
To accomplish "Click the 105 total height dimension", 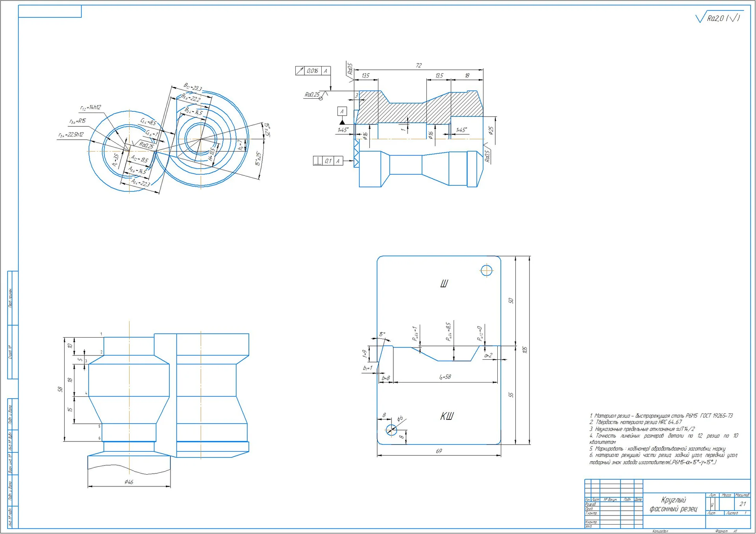I will tap(524, 350).
